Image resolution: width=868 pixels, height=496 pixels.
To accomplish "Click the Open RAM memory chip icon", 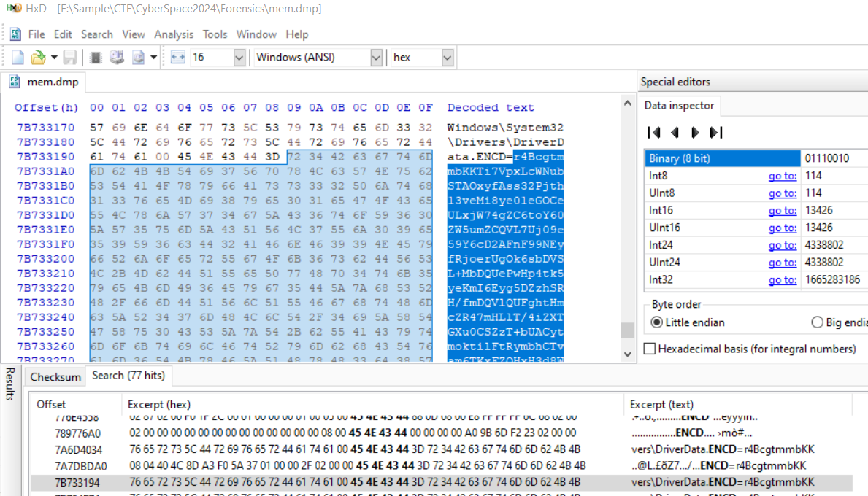I will 96,57.
